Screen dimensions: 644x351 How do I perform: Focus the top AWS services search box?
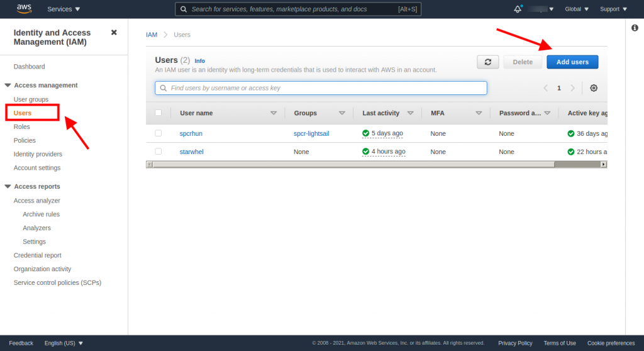point(297,9)
